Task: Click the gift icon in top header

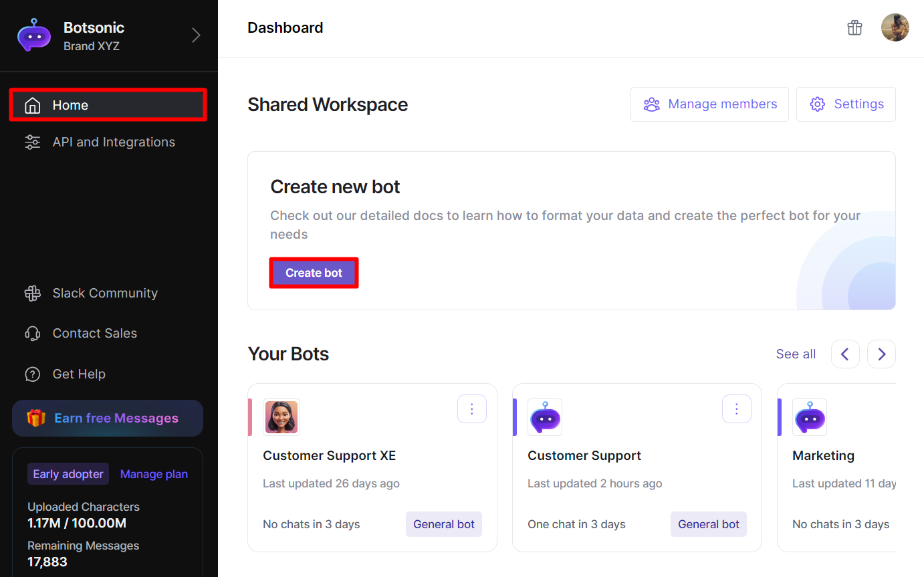Action: pyautogui.click(x=854, y=28)
